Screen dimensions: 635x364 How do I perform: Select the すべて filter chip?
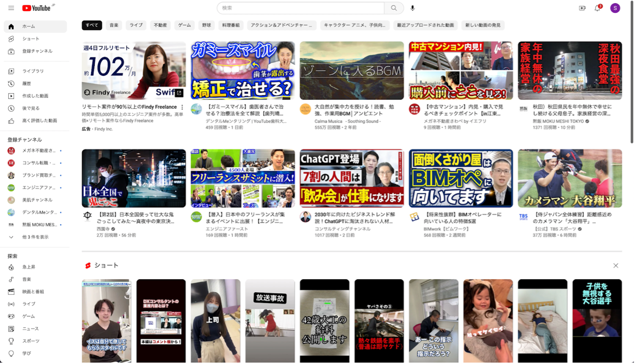pyautogui.click(x=92, y=25)
